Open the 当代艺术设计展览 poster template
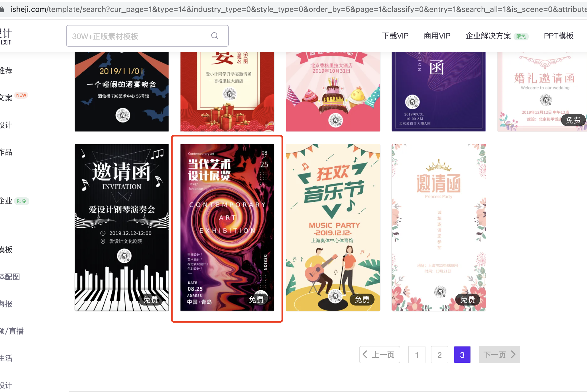The height and width of the screenshot is (392, 587). (x=227, y=227)
